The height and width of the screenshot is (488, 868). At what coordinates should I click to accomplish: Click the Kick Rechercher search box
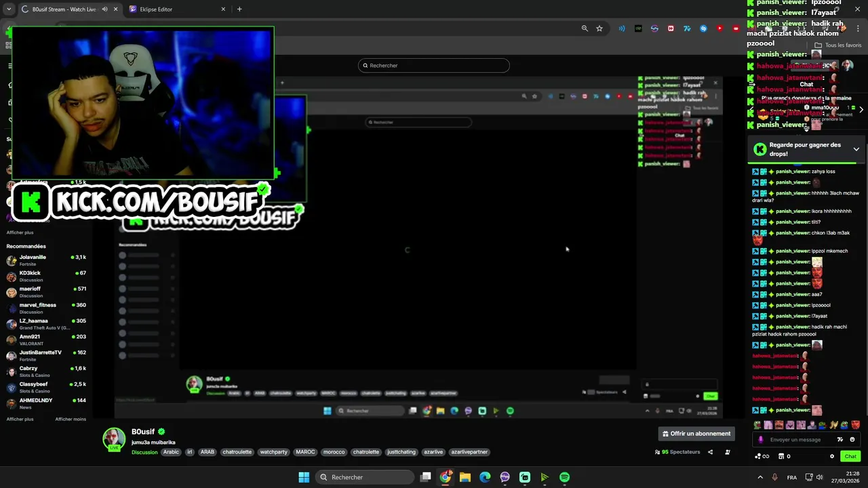click(x=434, y=66)
